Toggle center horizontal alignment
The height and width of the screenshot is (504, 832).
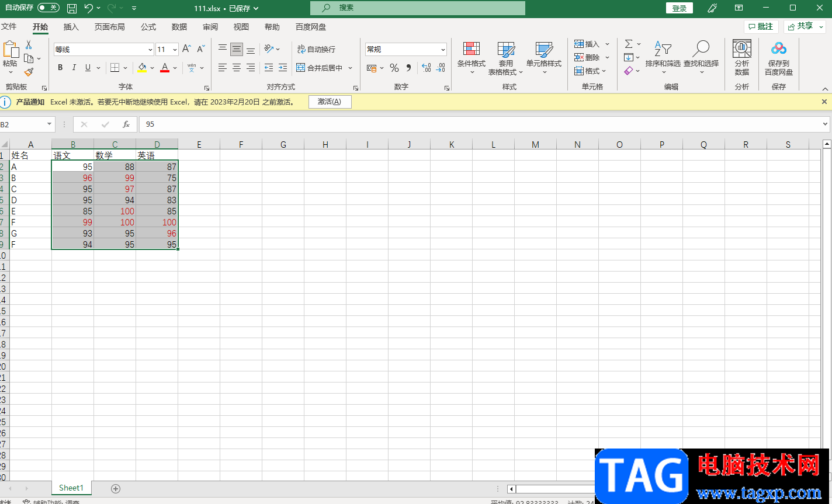(x=237, y=68)
